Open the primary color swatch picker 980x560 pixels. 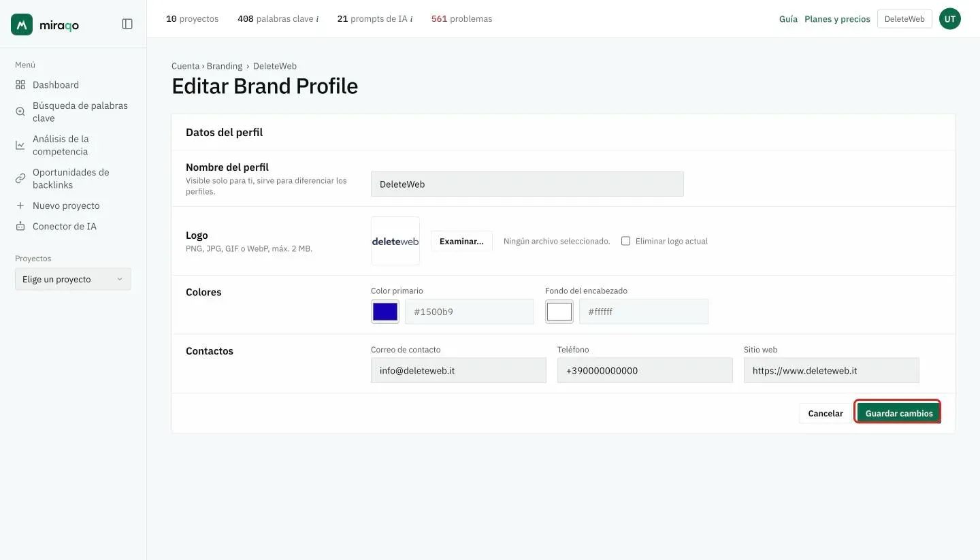[385, 312]
